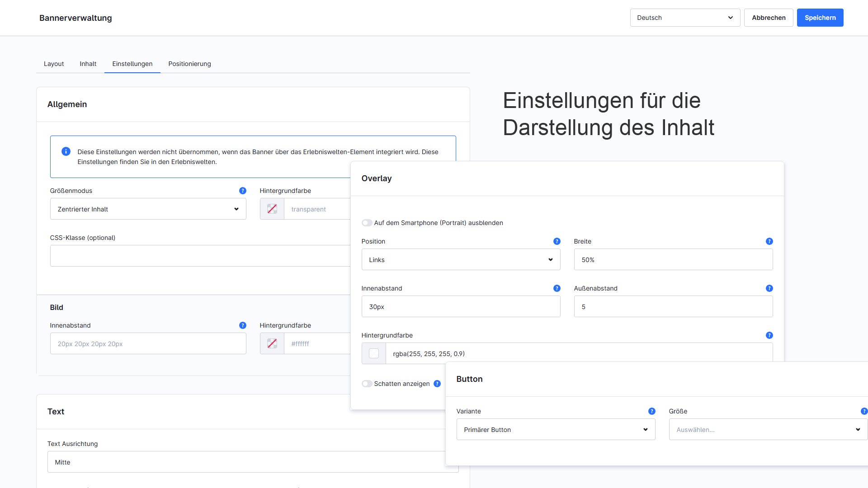
Task: Click the Breite field showing 50%
Action: [674, 259]
